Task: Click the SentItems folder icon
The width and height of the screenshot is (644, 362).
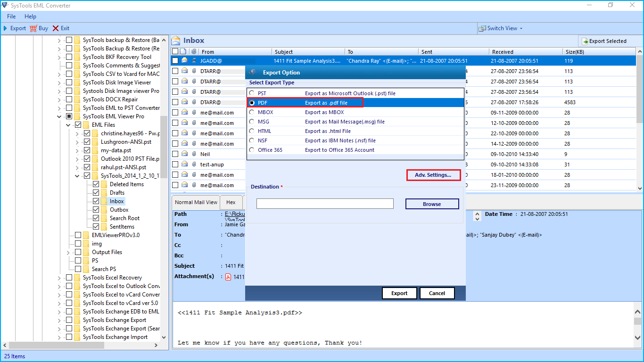Action: (x=104, y=227)
